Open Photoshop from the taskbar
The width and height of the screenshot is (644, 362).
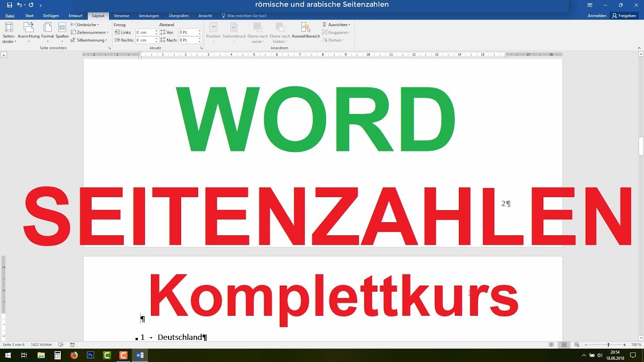pos(91,355)
